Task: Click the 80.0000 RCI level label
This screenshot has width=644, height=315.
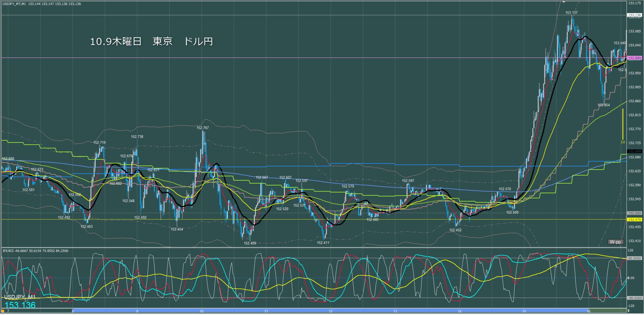Action: (634, 258)
